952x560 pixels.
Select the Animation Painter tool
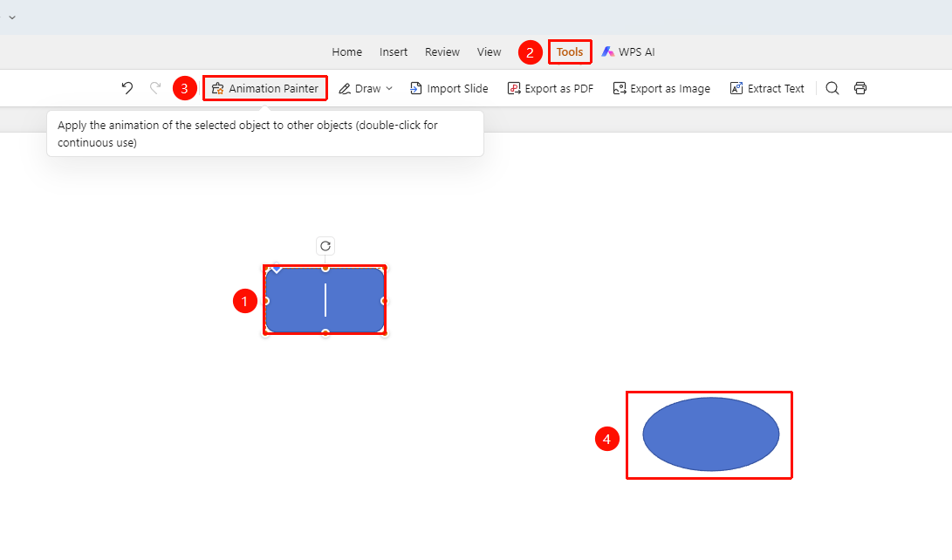coord(264,89)
